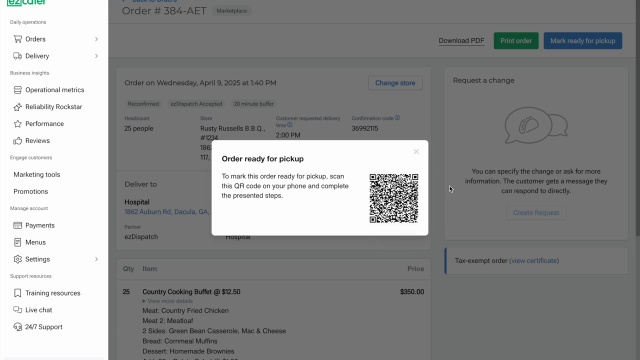Click the Menus document icon
This screenshot has width=640, height=360.
[18, 242]
